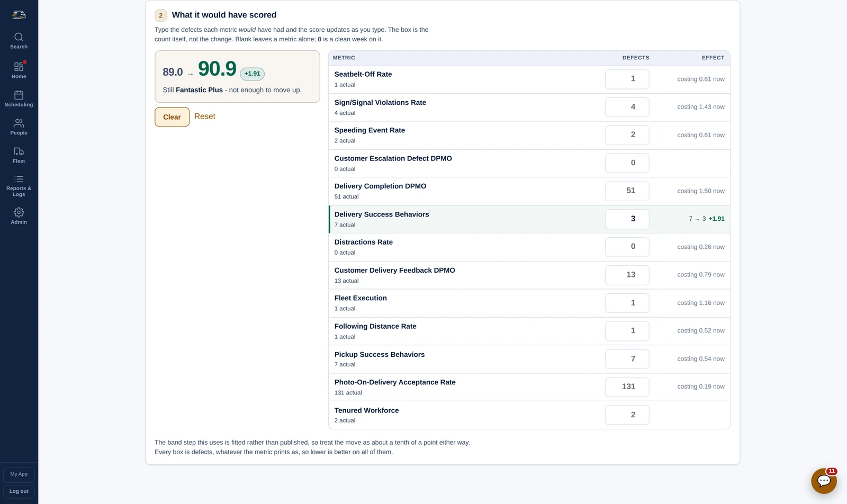Screen dimensions: 847x504
Task: Open the chat widget with 11 notifications
Action: [824, 481]
